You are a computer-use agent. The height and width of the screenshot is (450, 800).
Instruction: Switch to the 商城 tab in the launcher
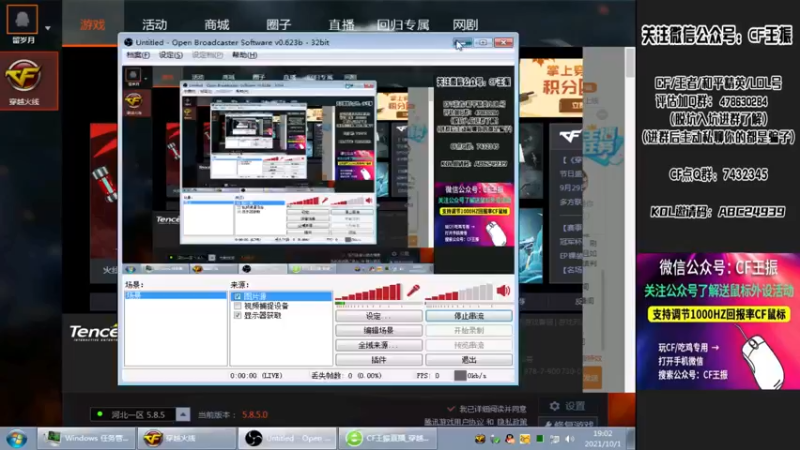217,24
